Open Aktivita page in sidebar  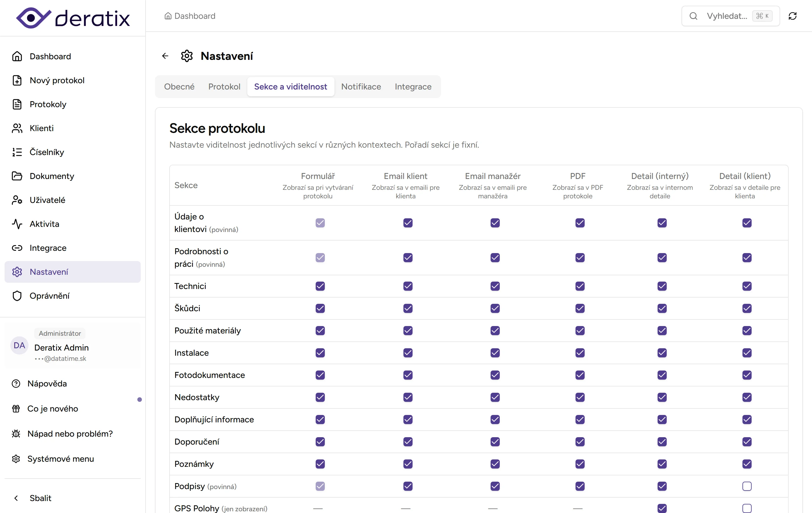click(44, 224)
